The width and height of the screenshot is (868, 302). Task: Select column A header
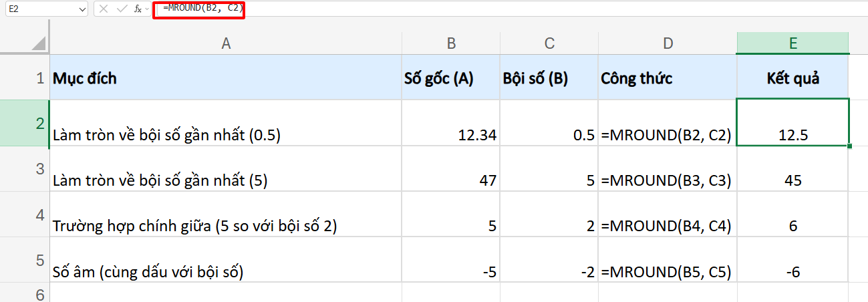click(x=226, y=43)
